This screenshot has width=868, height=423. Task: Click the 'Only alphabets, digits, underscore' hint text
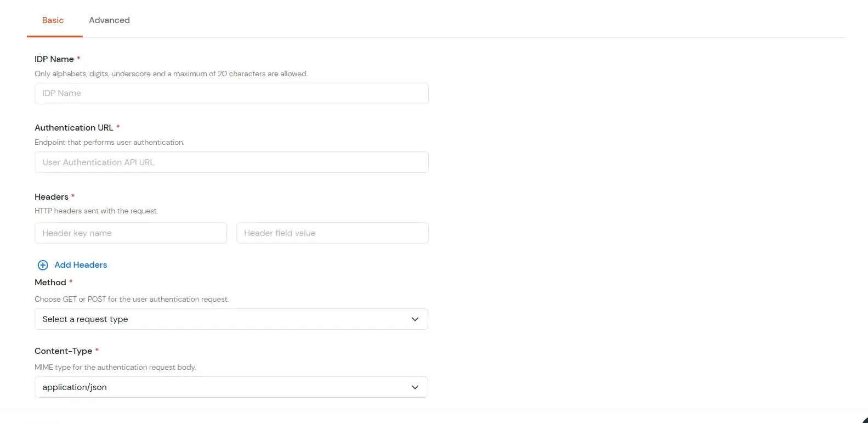(x=171, y=74)
